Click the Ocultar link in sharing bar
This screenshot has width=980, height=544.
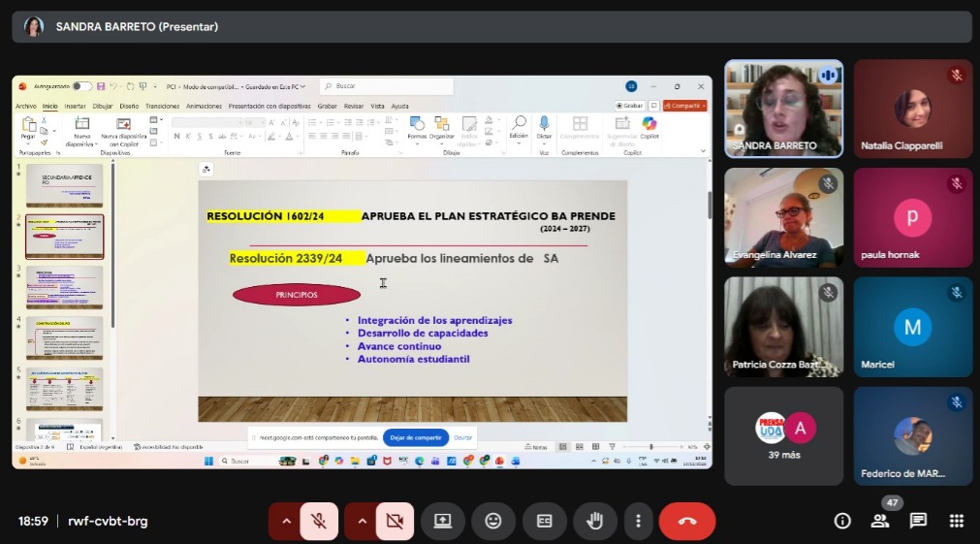(463, 437)
